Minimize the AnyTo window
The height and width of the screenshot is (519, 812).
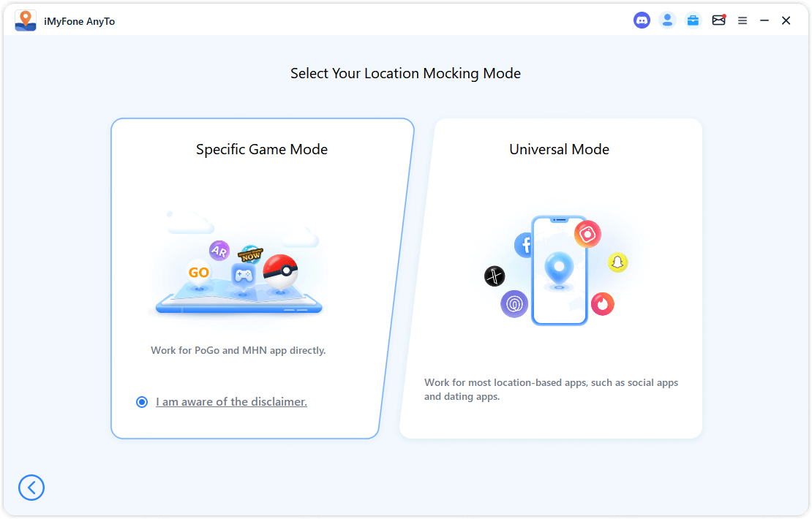pyautogui.click(x=764, y=21)
